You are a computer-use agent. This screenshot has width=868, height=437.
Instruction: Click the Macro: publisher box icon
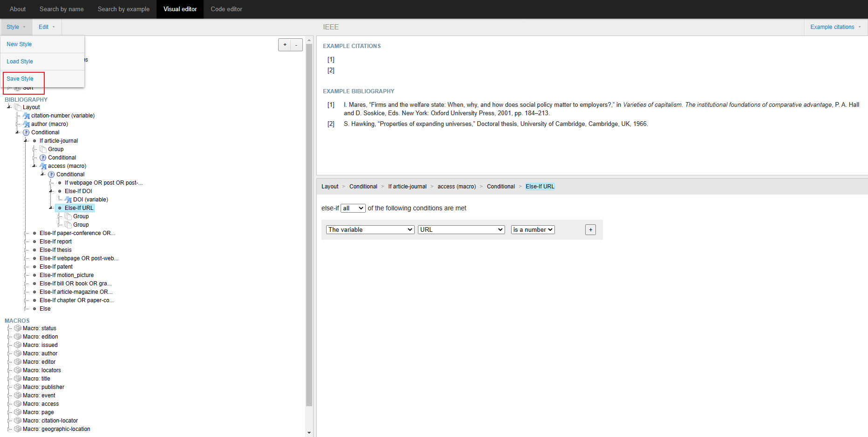tap(18, 387)
